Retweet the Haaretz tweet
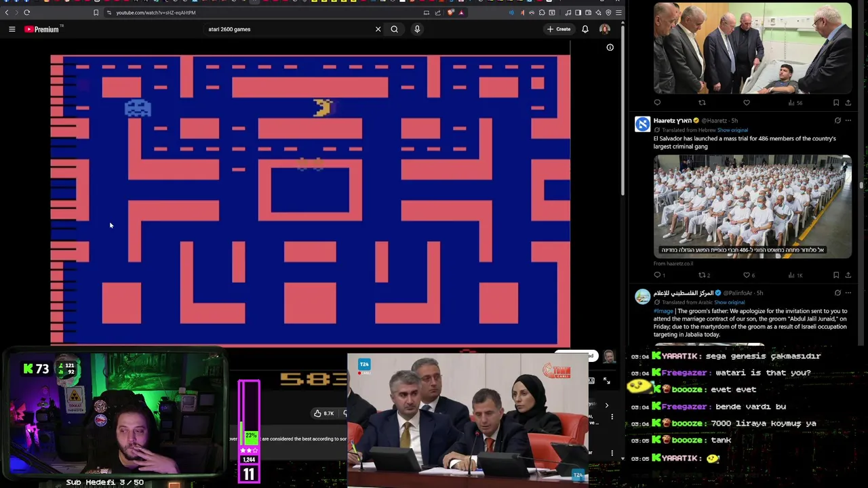Screen dimensions: 868x488 [704, 275]
